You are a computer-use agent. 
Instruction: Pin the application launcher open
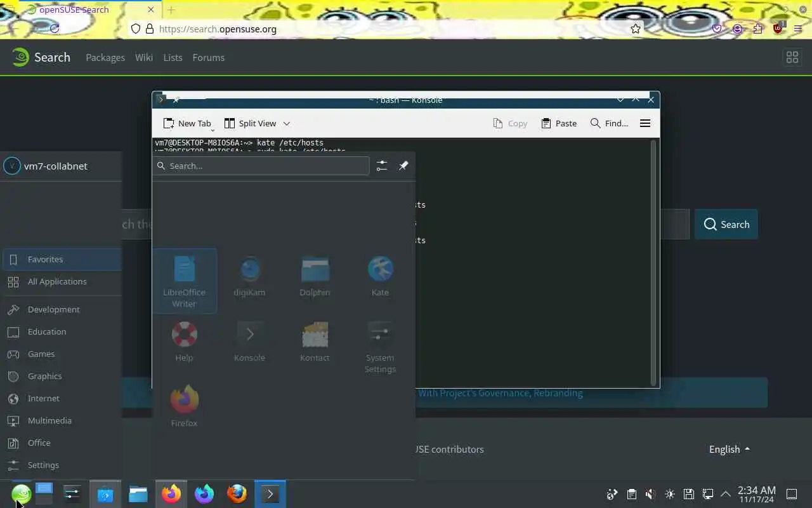click(x=403, y=166)
